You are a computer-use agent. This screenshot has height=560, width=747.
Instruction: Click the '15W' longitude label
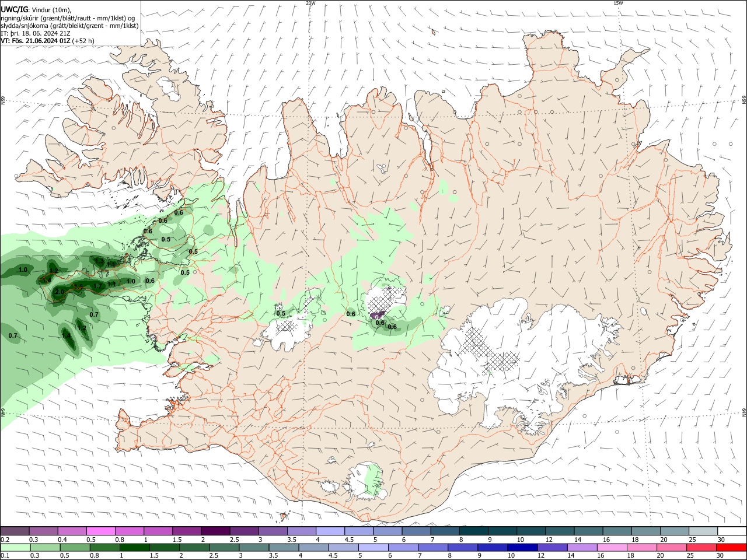click(618, 3)
